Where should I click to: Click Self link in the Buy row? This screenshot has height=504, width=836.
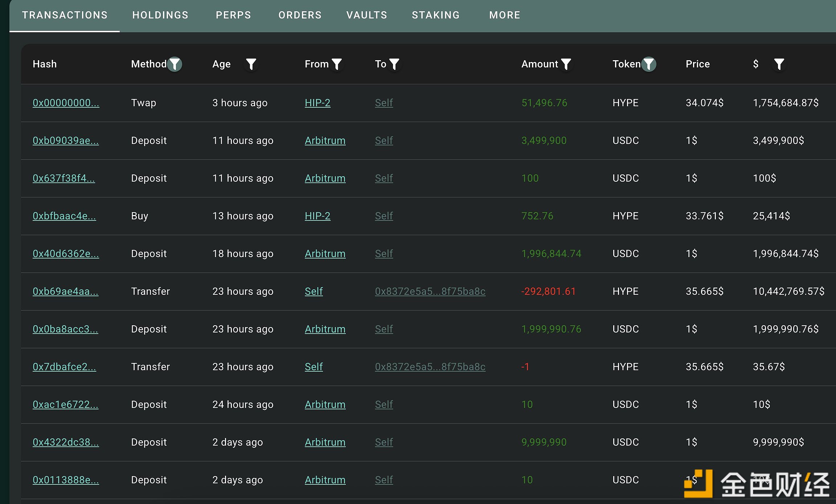pos(384,216)
